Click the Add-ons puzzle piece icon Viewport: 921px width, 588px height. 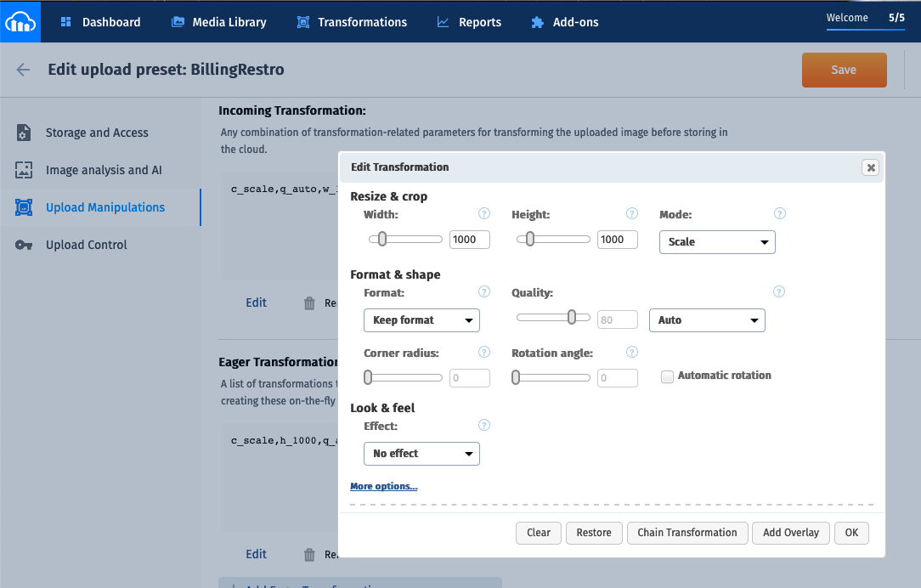coord(537,22)
